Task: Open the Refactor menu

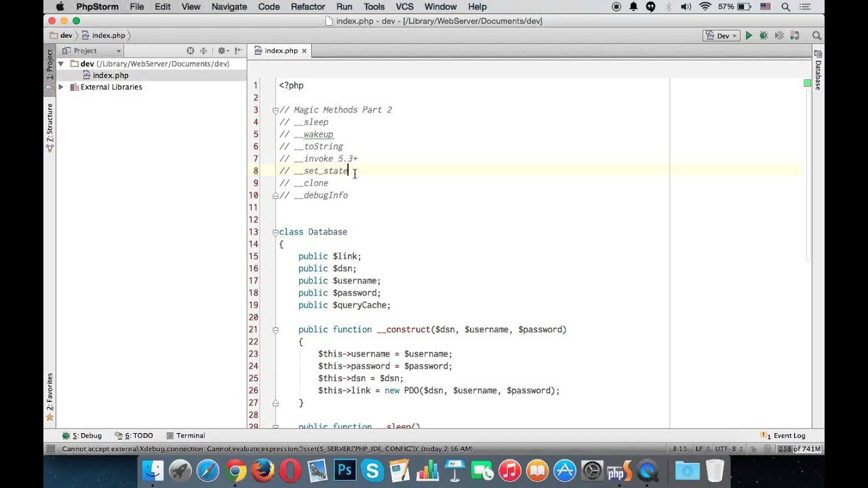Action: [x=308, y=7]
